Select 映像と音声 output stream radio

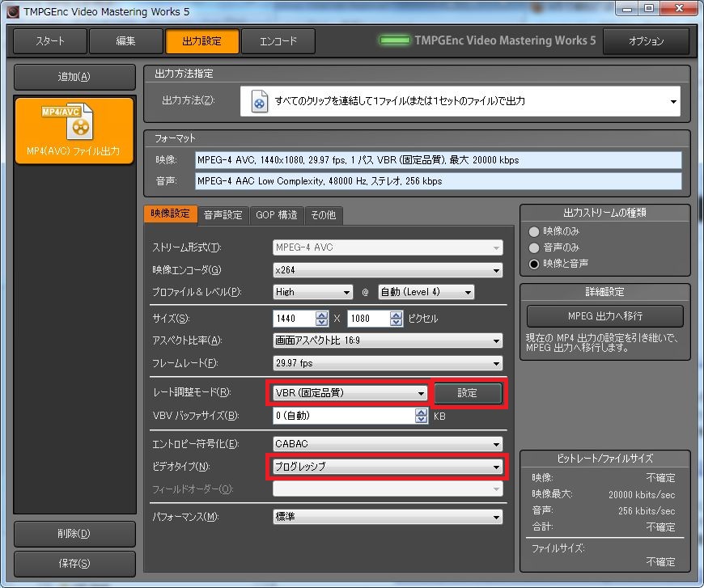pos(534,264)
